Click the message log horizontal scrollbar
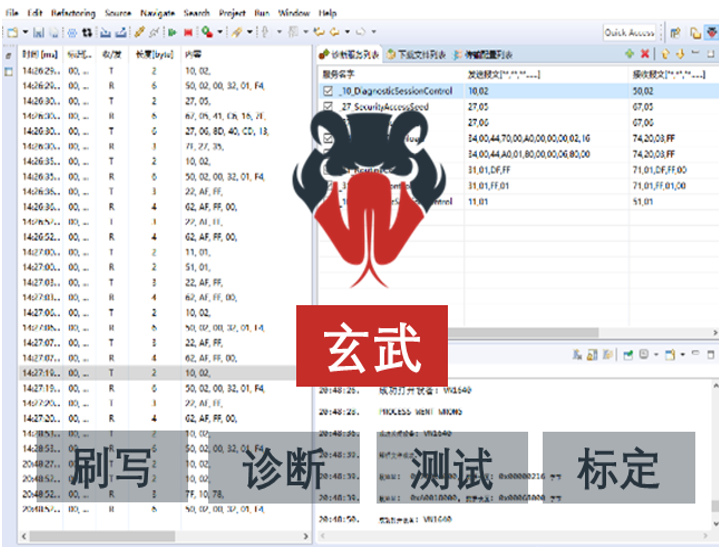719x547 pixels. [102, 536]
